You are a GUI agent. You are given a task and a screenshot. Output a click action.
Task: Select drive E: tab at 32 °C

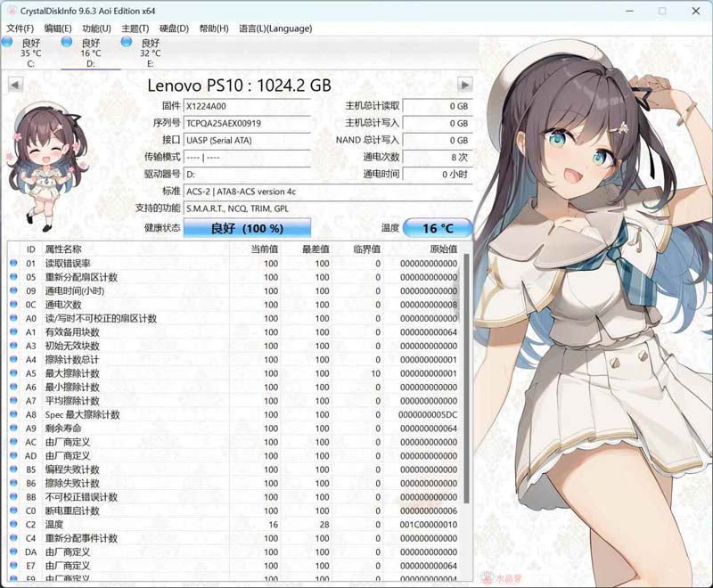pyautogui.click(x=150, y=53)
